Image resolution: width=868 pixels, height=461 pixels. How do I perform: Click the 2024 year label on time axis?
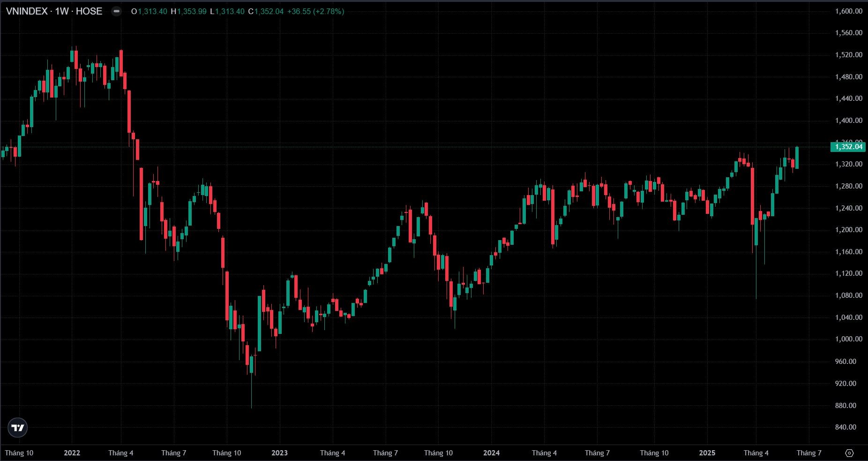pos(492,453)
